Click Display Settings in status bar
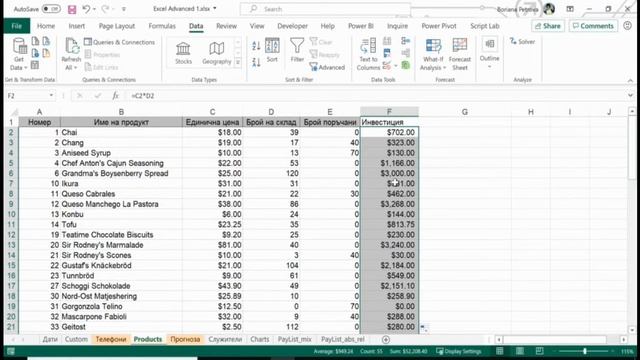Screen dimensions: 640x360 (x=459, y=351)
